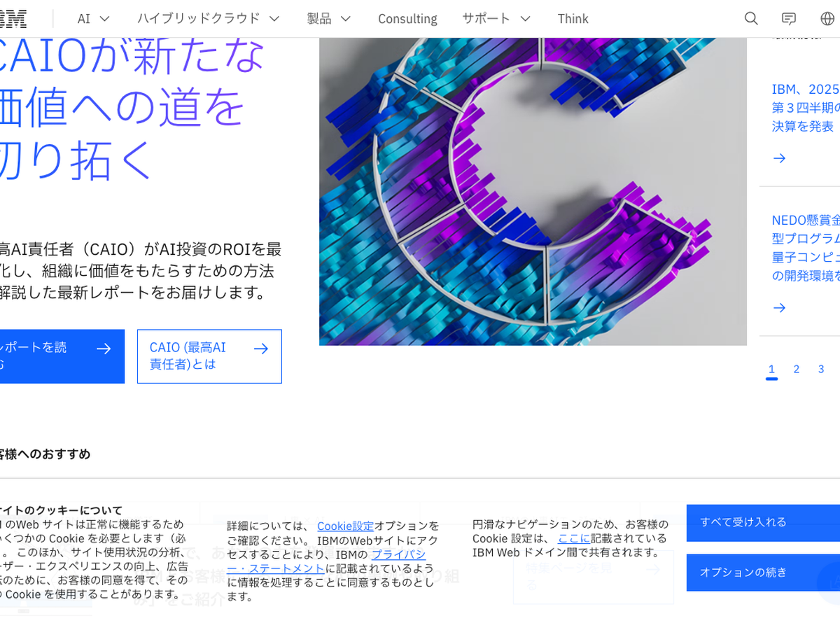The height and width of the screenshot is (630, 840).
Task: Go to the Consulting menu item
Action: pyautogui.click(x=407, y=19)
